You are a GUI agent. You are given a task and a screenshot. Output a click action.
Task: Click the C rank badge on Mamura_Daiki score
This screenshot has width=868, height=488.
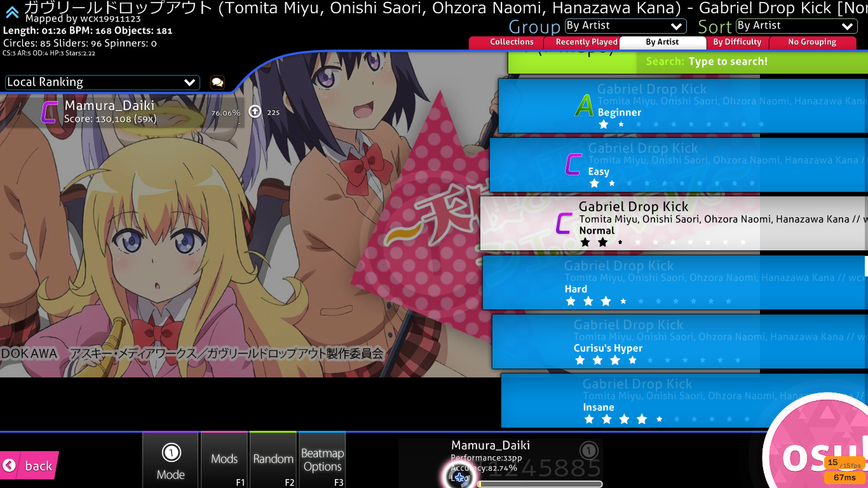[x=50, y=112]
